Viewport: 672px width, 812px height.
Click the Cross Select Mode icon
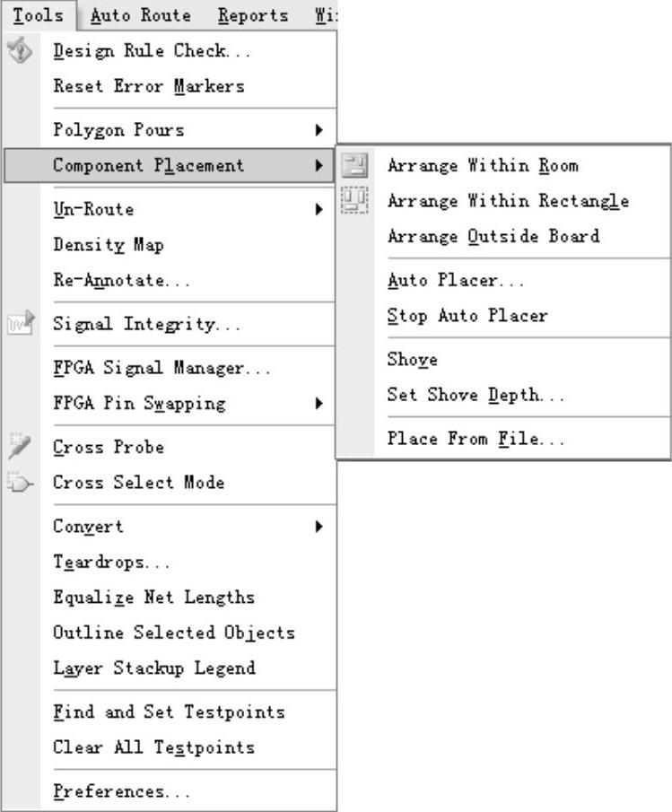click(19, 483)
